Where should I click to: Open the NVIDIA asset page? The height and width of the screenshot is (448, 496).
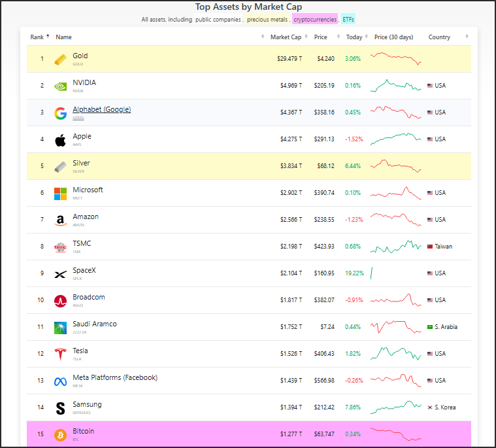point(84,82)
